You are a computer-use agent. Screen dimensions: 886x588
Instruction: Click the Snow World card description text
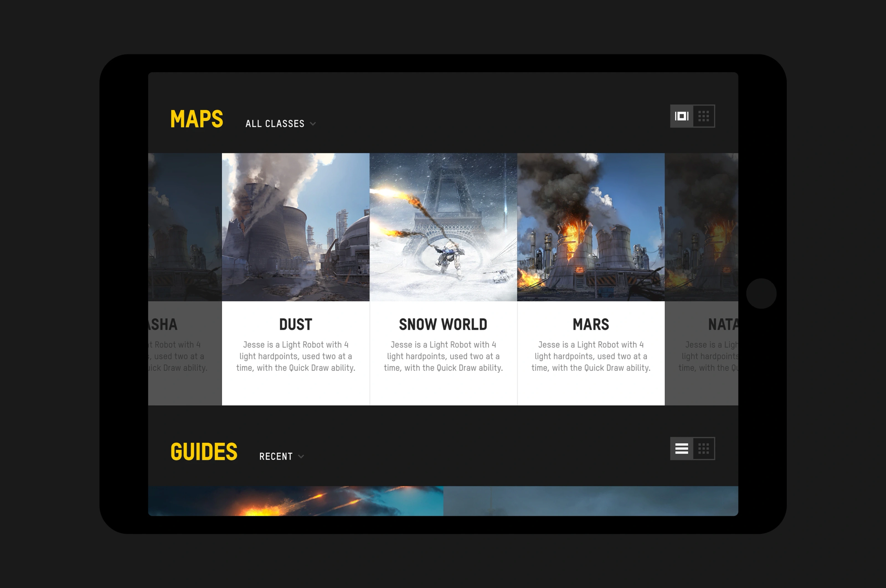click(443, 356)
